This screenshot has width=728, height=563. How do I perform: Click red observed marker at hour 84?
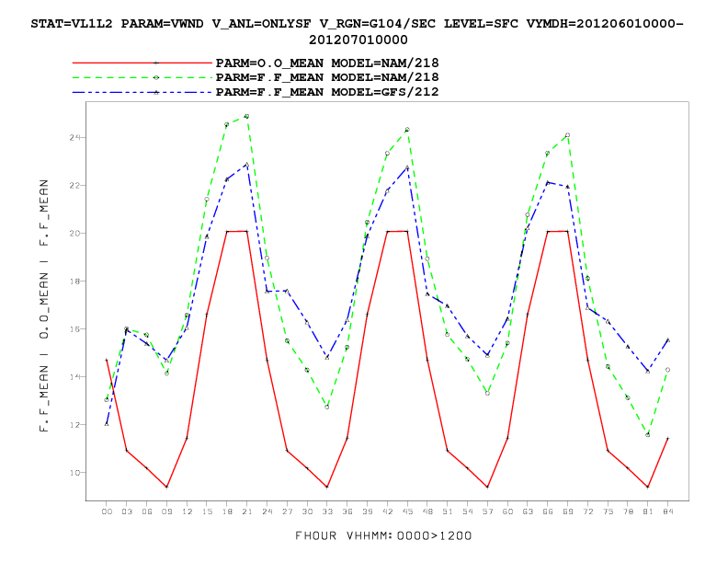click(667, 438)
